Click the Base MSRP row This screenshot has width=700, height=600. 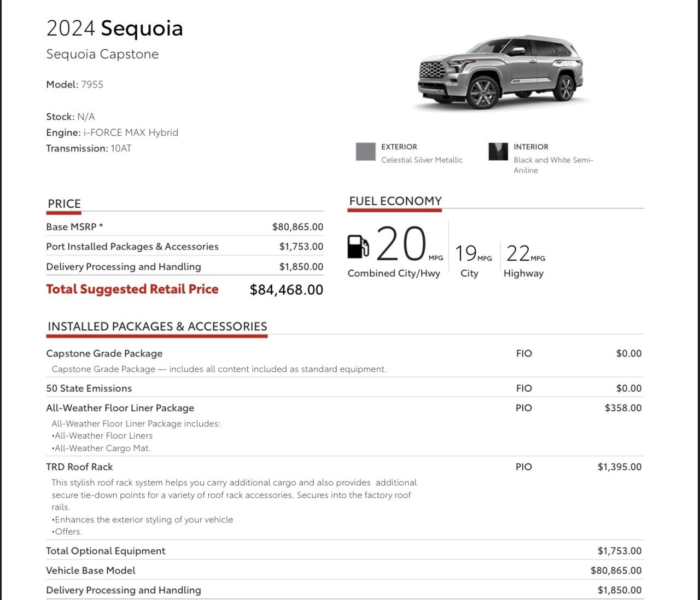pos(185,226)
